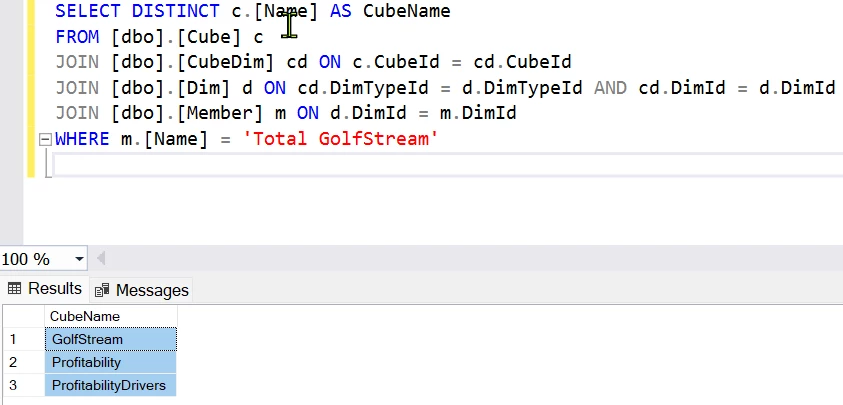
Task: Select the GolfStream result cell
Action: 111,339
